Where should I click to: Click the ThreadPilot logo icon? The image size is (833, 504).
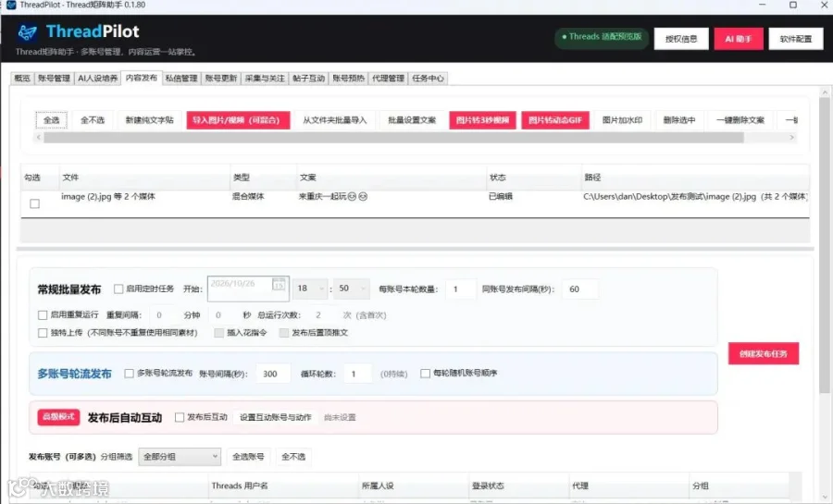27,33
